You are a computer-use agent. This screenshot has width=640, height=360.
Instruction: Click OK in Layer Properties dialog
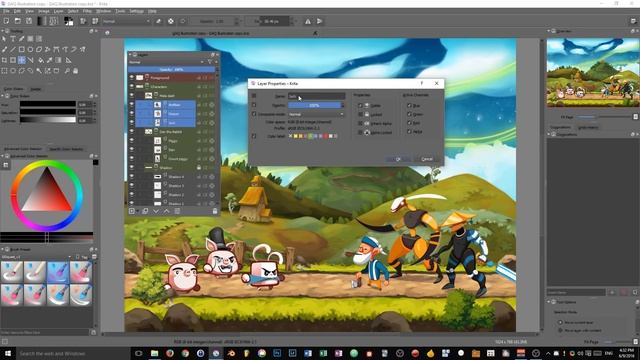pos(398,159)
